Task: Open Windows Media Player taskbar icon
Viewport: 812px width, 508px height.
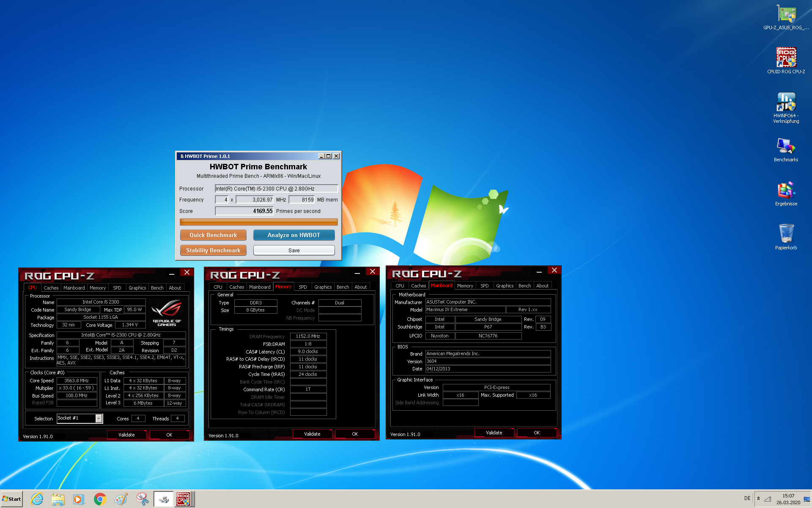Action: [79, 499]
